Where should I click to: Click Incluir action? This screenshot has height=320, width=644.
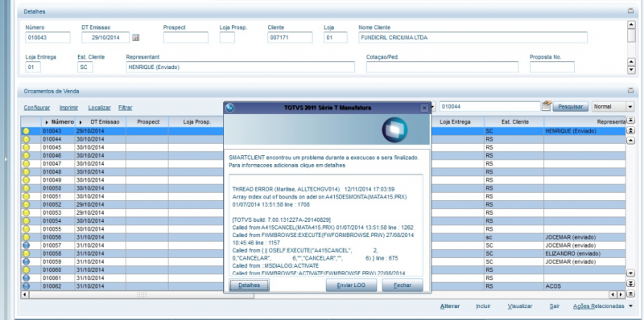click(x=483, y=306)
